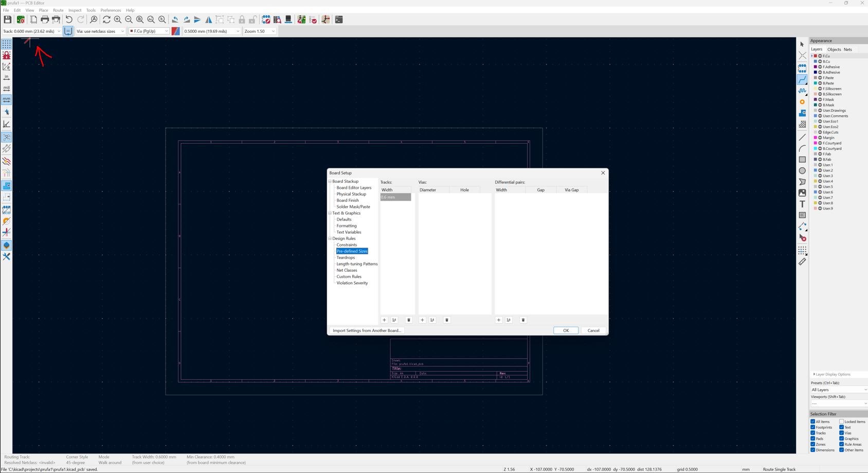Open the F.Cu active layer dropdown

pos(149,31)
